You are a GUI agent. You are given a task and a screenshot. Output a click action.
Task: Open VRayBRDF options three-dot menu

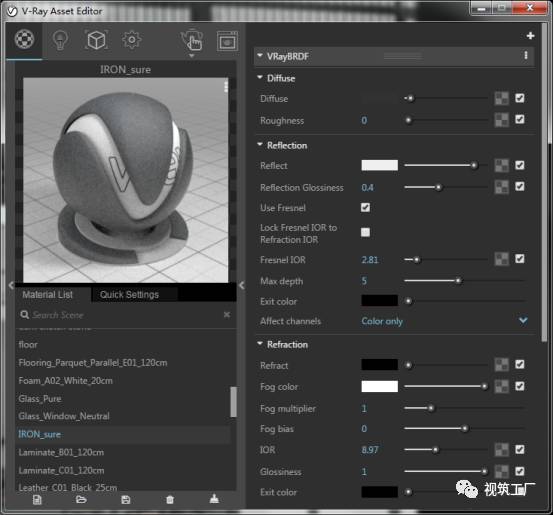point(526,55)
